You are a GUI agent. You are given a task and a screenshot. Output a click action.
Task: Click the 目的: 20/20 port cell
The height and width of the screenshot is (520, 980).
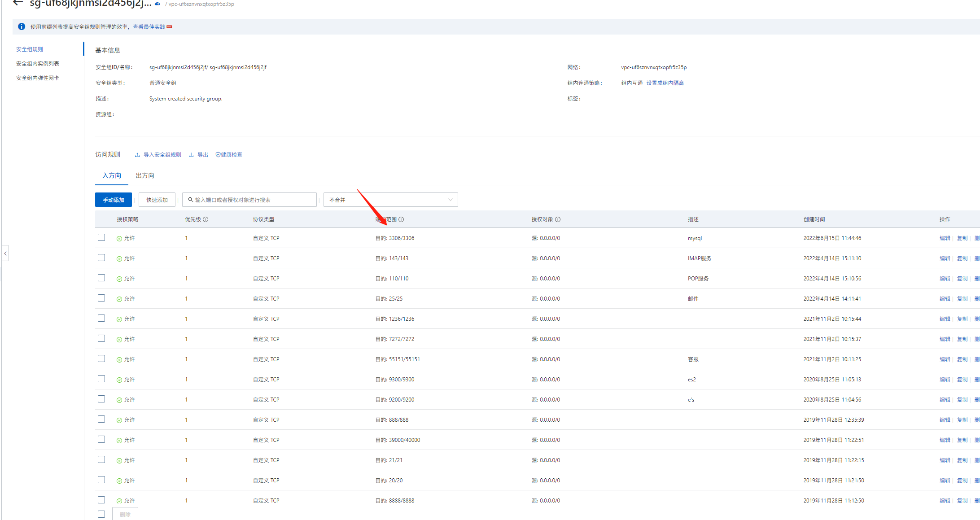point(389,481)
